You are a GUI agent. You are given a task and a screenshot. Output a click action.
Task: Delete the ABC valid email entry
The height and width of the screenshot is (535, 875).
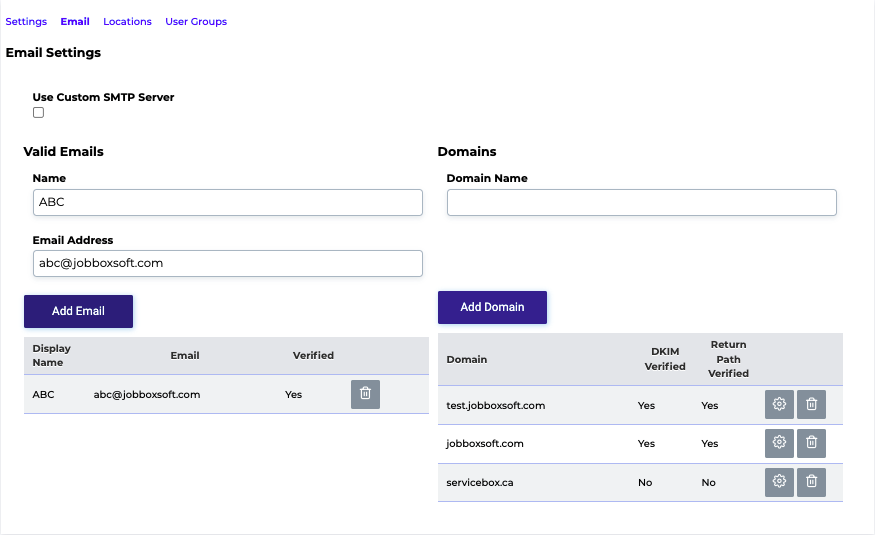(365, 394)
